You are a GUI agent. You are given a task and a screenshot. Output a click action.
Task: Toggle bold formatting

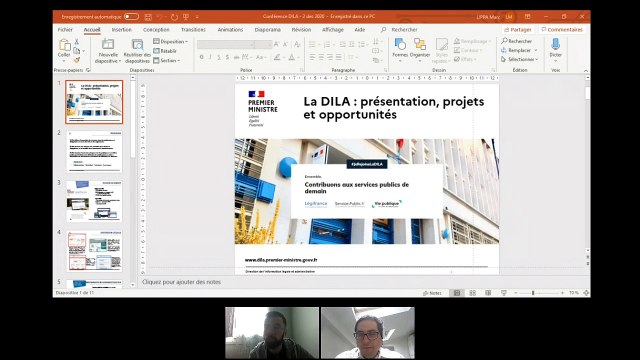(x=202, y=58)
